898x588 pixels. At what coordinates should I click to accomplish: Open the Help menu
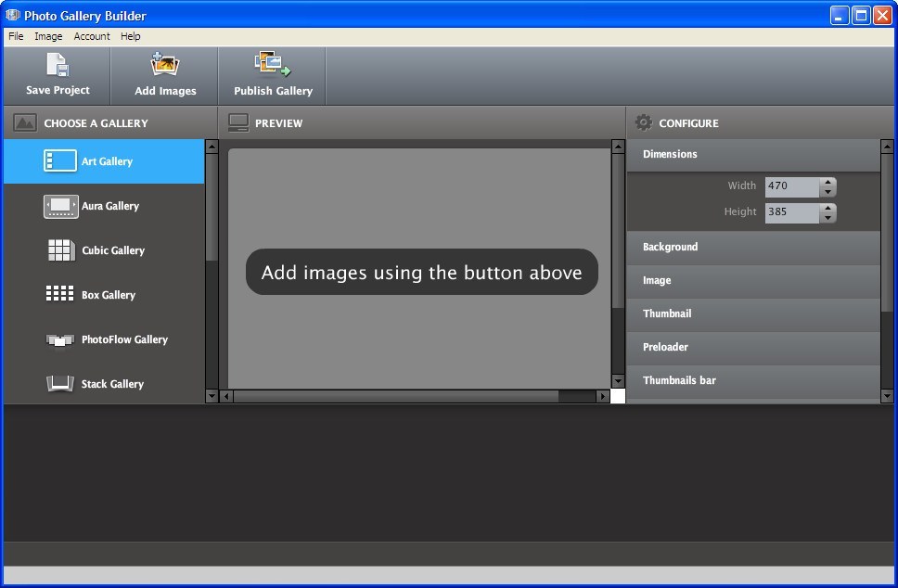click(x=130, y=36)
